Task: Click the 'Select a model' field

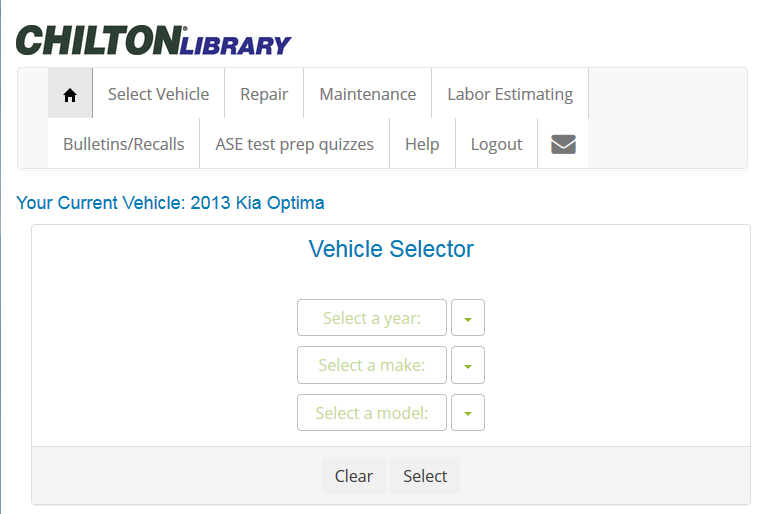Action: point(372,413)
